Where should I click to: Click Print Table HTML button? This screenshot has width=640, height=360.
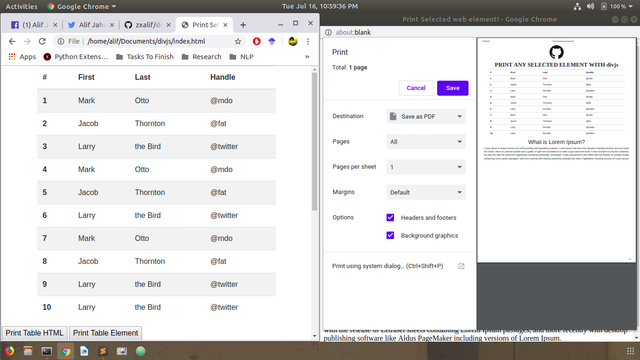click(x=35, y=333)
